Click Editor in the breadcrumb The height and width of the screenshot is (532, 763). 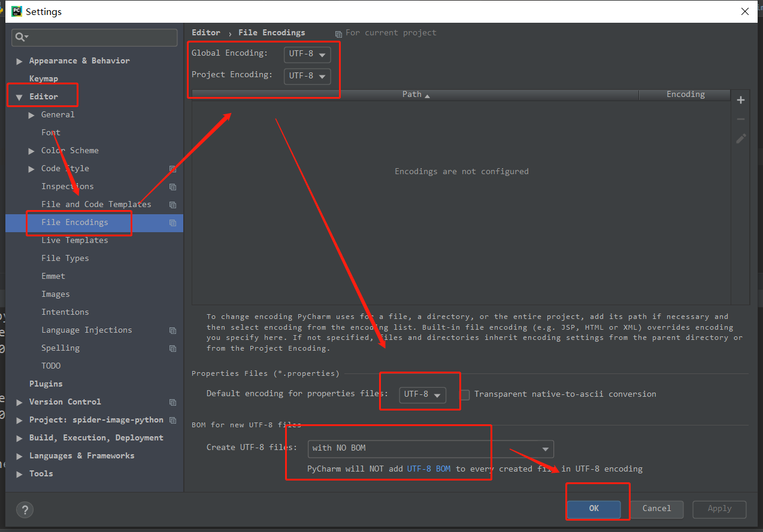coord(206,32)
